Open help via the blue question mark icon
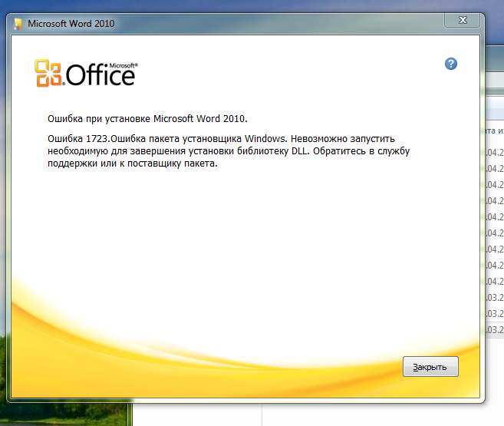Image resolution: width=504 pixels, height=426 pixels. [451, 64]
